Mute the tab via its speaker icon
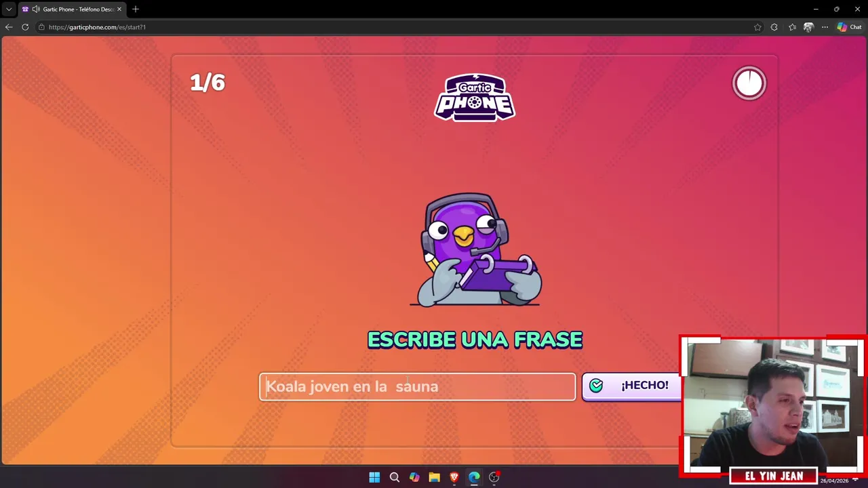 click(x=36, y=9)
